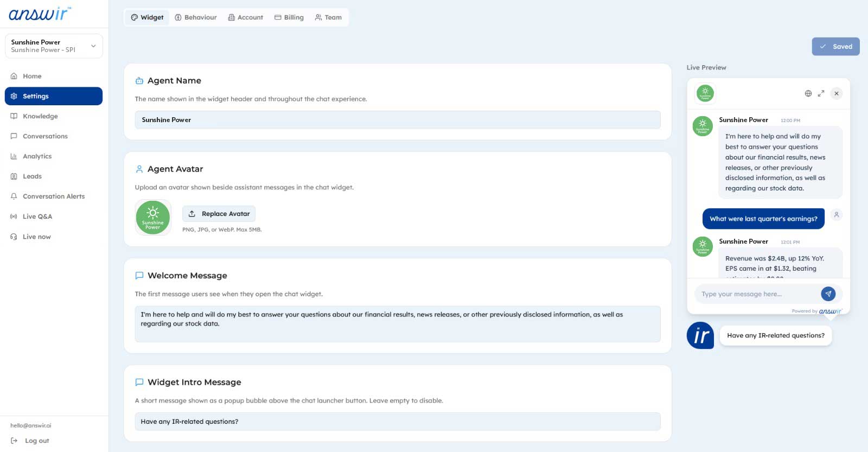Click the Settings gear icon
This screenshot has height=452, width=868.
[x=14, y=96]
